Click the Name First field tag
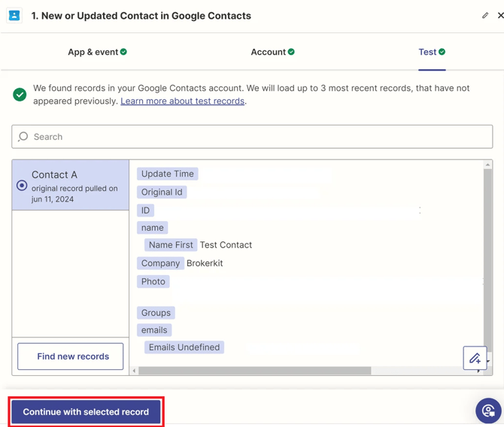The width and height of the screenshot is (504, 427). 171,245
